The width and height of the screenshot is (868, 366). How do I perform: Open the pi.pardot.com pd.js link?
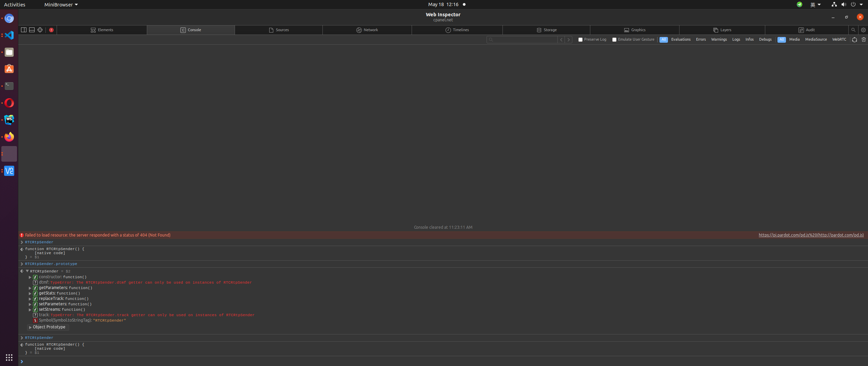(811, 235)
